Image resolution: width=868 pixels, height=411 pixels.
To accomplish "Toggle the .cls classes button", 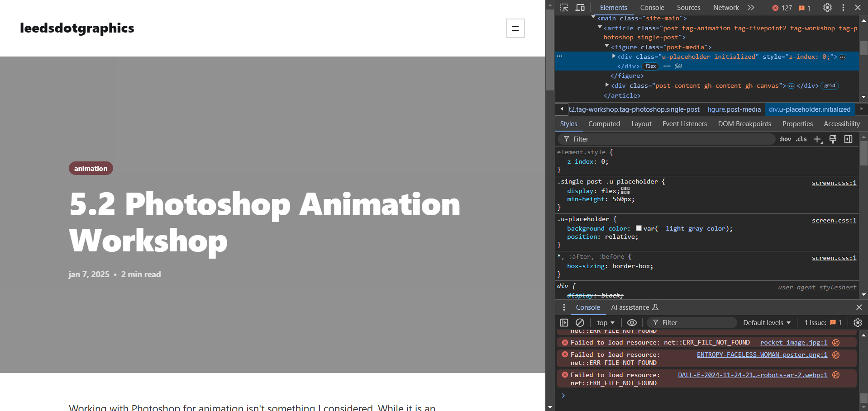I will coord(801,139).
